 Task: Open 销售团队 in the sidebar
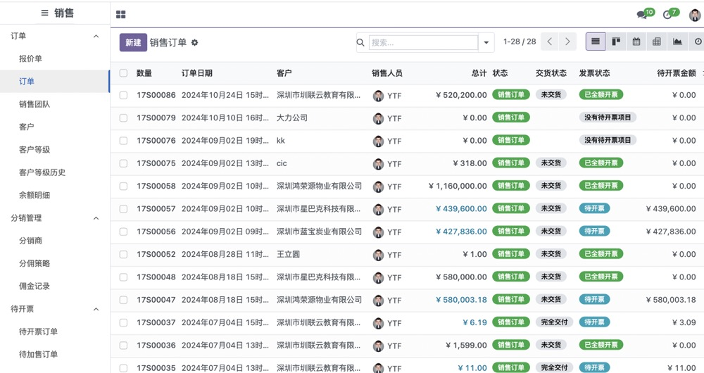click(x=35, y=104)
